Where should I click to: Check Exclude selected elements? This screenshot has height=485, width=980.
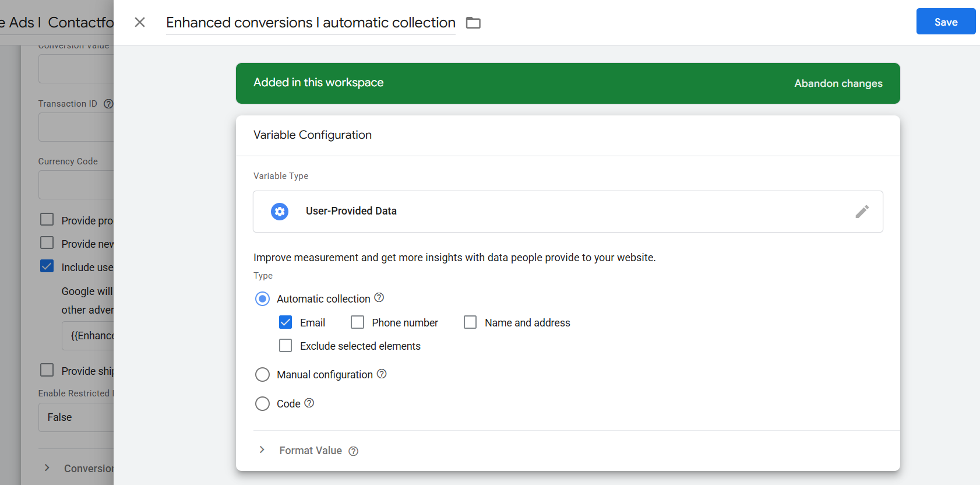point(285,346)
